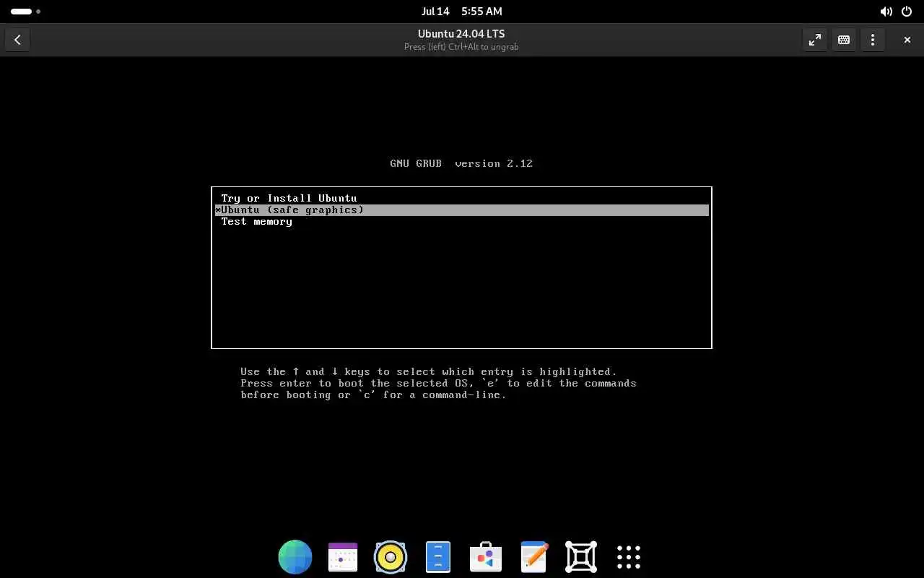924x578 pixels.
Task: Open the three-dot menu in header
Action: 873,40
